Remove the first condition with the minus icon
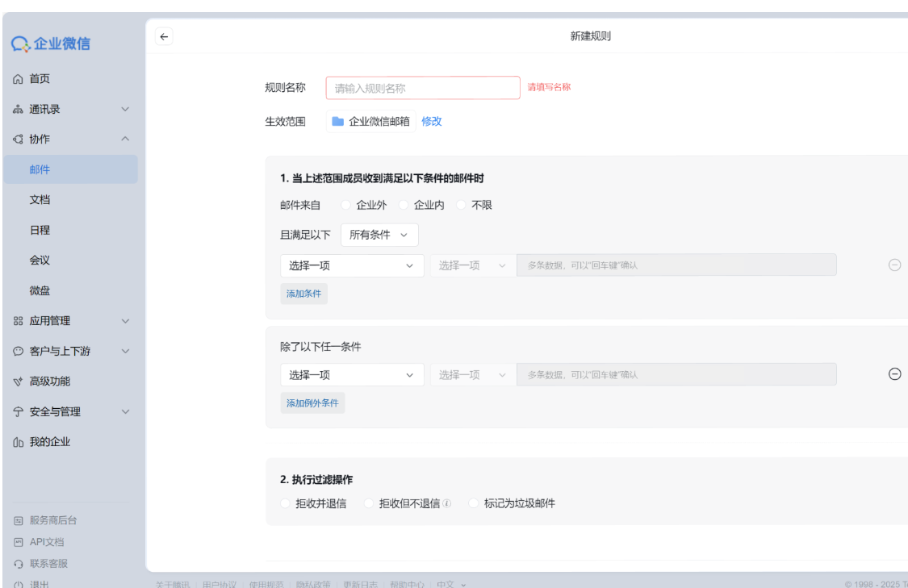The height and width of the screenshot is (588, 908). click(894, 265)
